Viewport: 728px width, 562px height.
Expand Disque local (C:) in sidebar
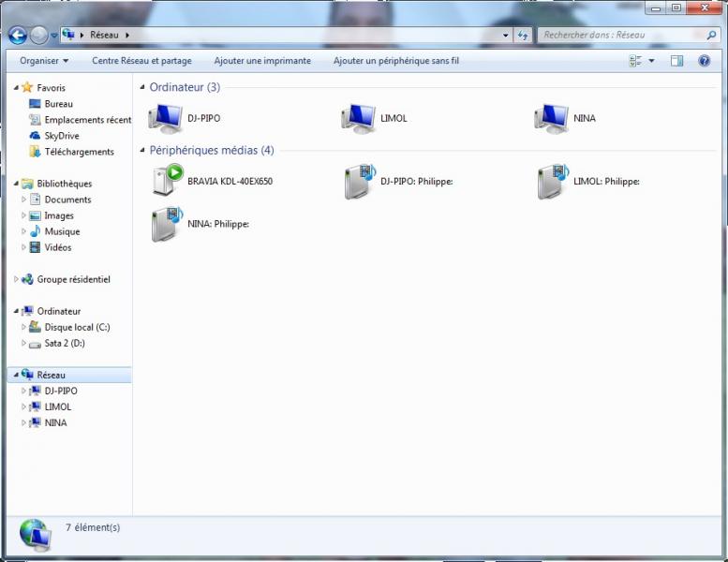point(24,328)
